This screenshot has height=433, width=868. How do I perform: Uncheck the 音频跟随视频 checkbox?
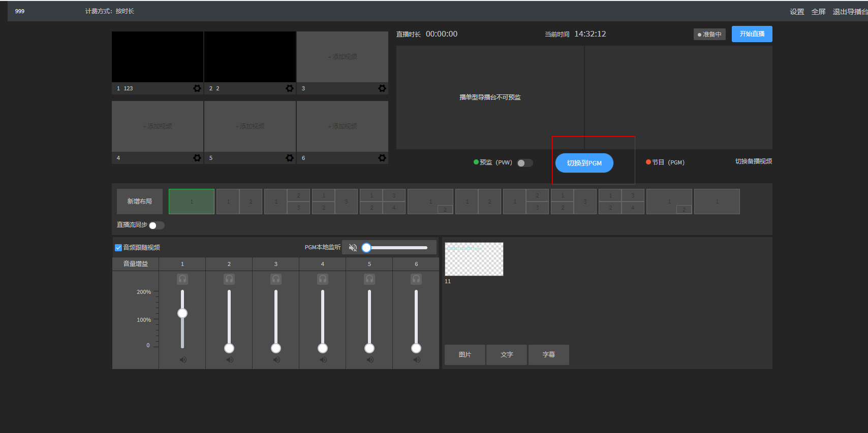click(118, 248)
